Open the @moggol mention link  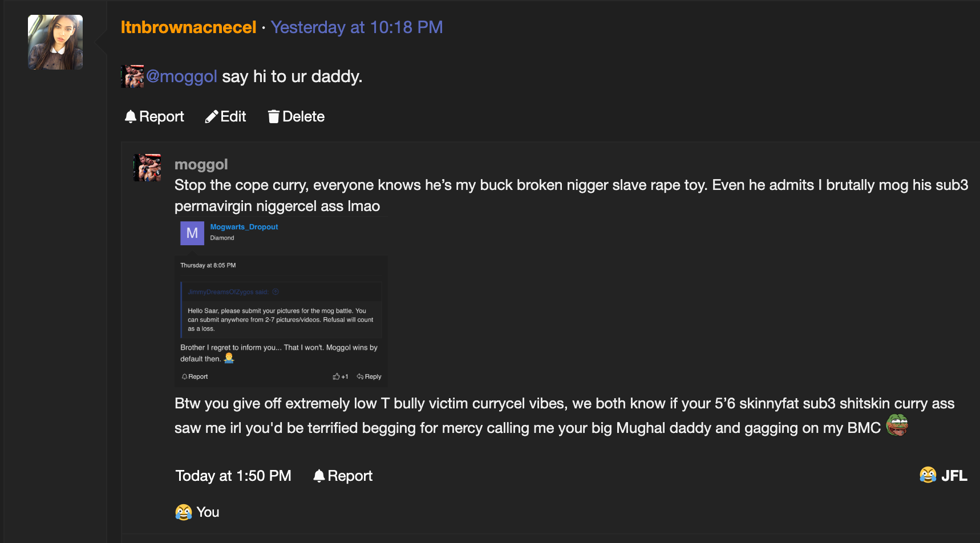[x=181, y=76]
